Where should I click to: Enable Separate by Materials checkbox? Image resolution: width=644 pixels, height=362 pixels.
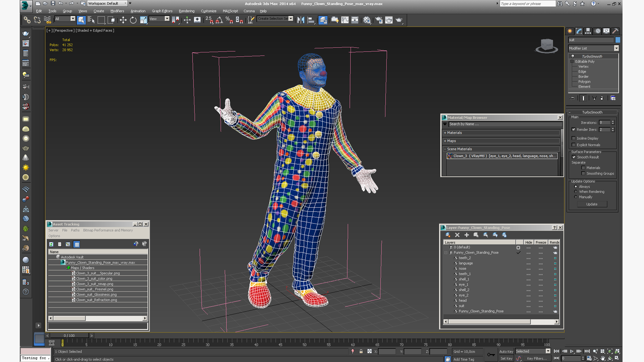[583, 168]
